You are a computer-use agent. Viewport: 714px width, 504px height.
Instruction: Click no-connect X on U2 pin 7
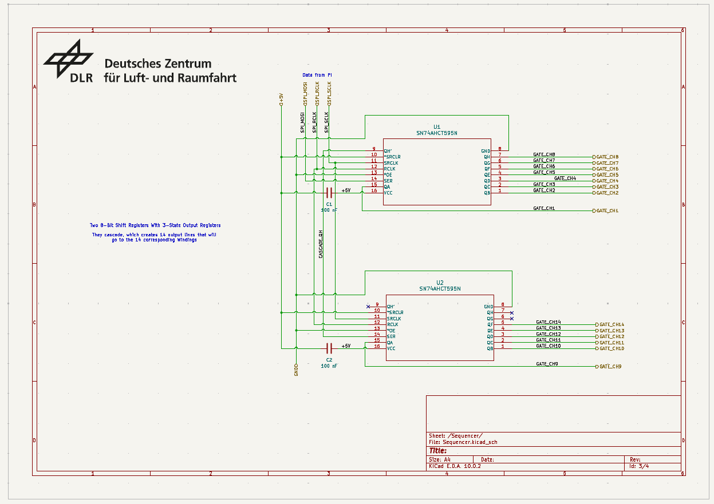512,313
